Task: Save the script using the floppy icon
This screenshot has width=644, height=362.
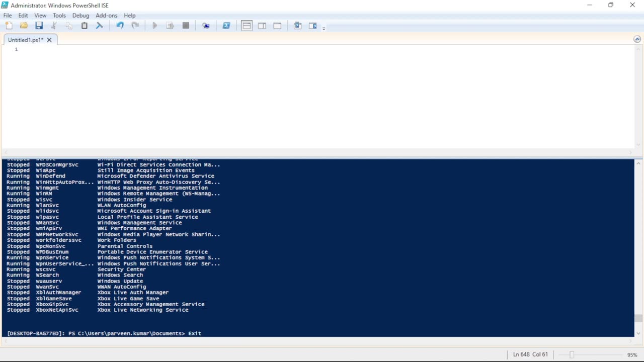Action: pos(39,26)
